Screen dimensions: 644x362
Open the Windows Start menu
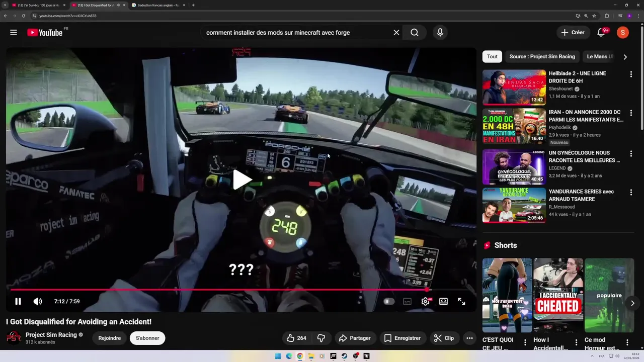(278, 356)
